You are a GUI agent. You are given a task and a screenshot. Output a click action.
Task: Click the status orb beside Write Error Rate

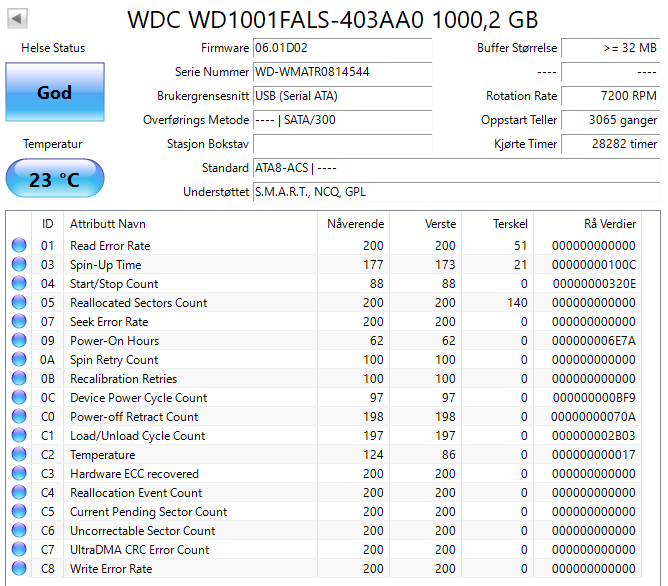tap(19, 569)
